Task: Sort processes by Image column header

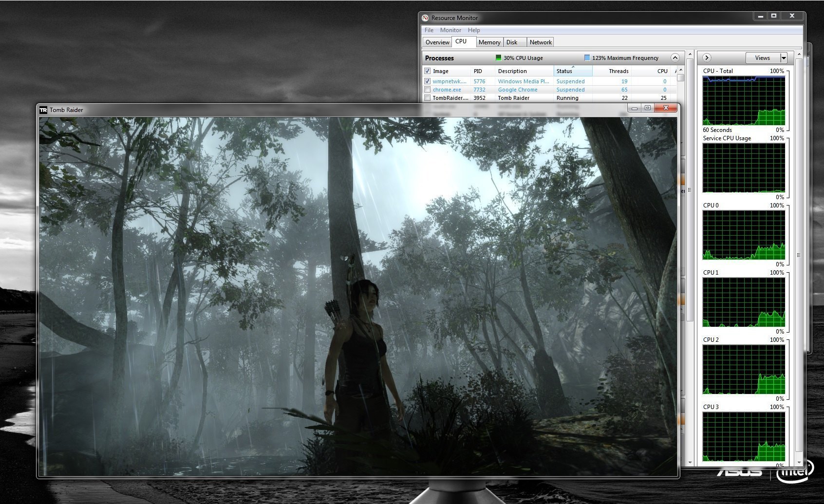Action: pyautogui.click(x=441, y=71)
